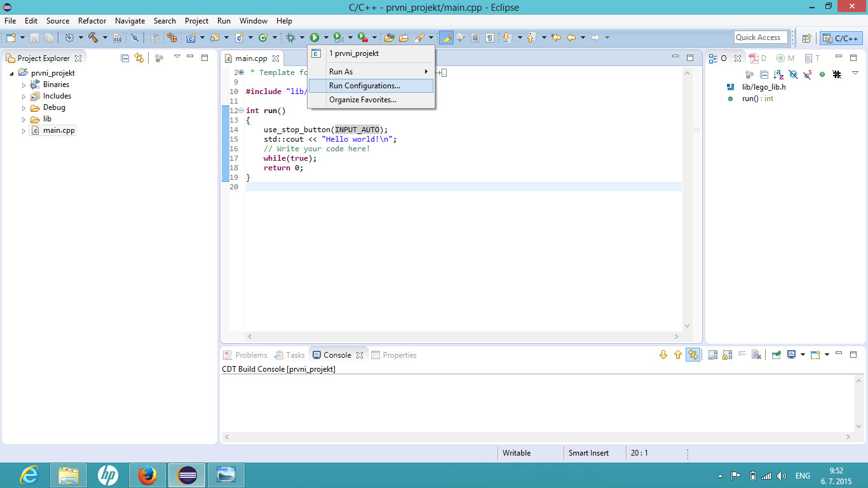This screenshot has width=868, height=488.
Task: Click Collapse All in Project Explorer
Action: pos(125,58)
